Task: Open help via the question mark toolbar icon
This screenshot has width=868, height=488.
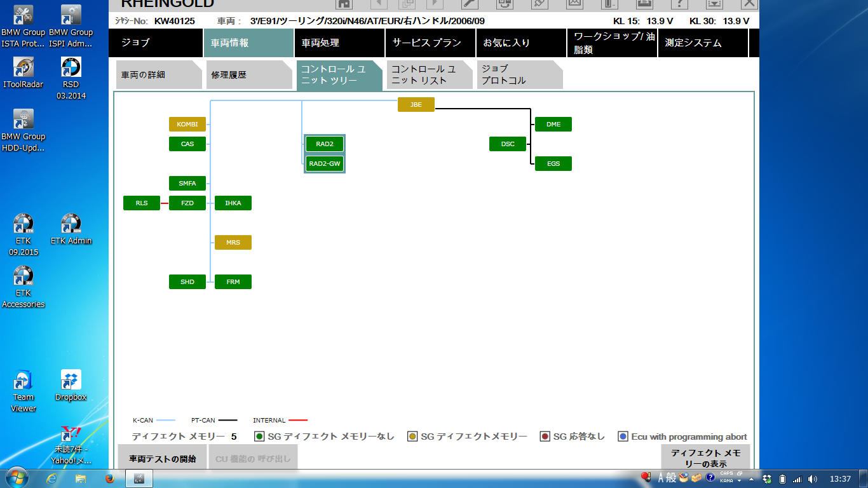Action: 679,4
